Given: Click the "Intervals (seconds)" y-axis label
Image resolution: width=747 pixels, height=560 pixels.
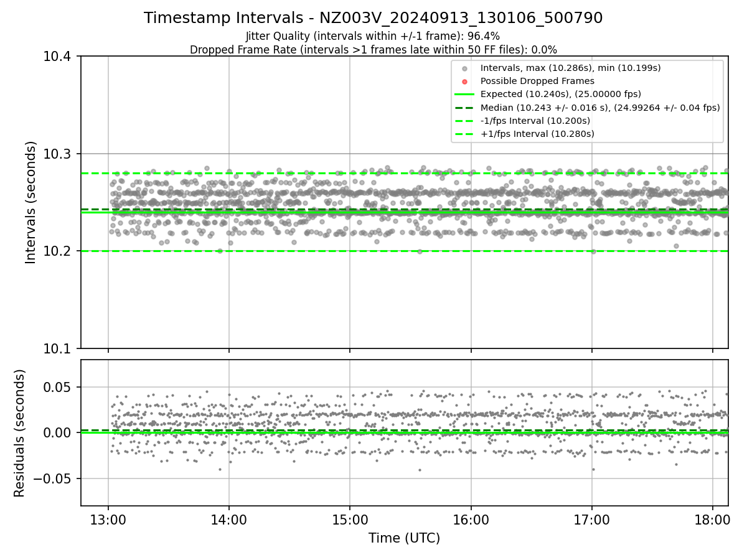Looking at the screenshot, I should (31, 202).
